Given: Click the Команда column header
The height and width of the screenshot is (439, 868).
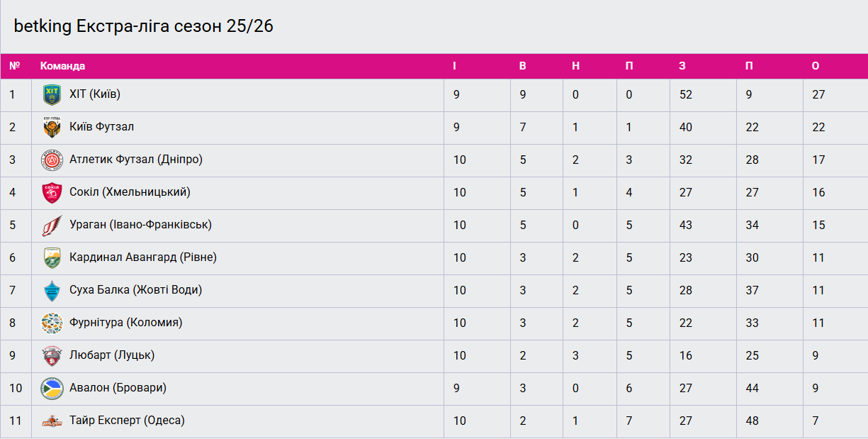Looking at the screenshot, I should tap(62, 66).
